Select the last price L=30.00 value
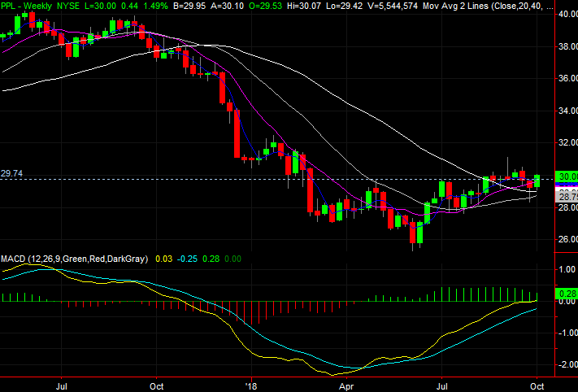Screen dimensions: 578x392 (x=99, y=6)
